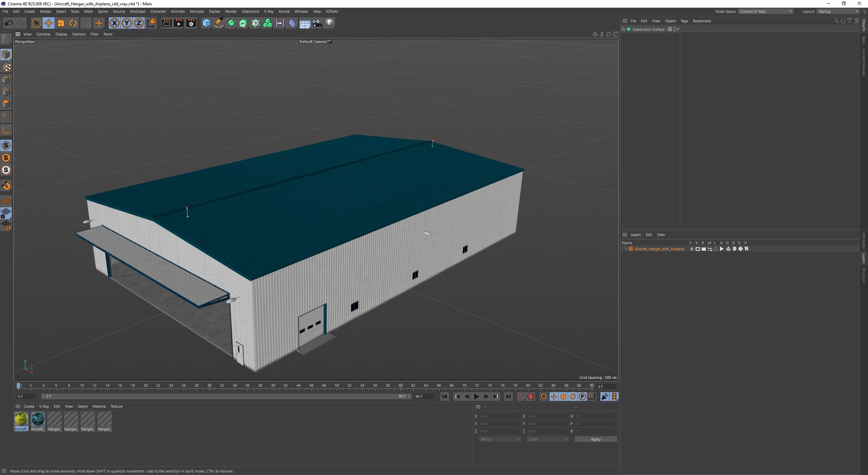Toggle the Y axis lock

tap(127, 23)
